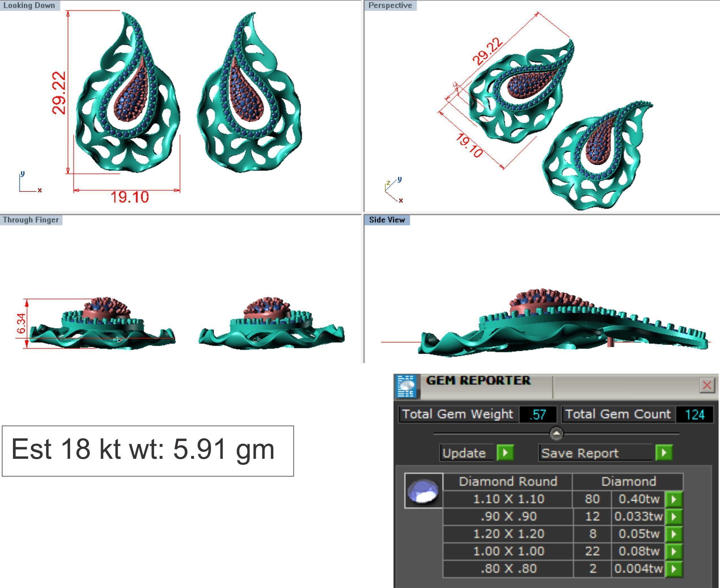Select the Through Finger viewport label
Viewport: 720px width, 588px height.
pos(31,220)
